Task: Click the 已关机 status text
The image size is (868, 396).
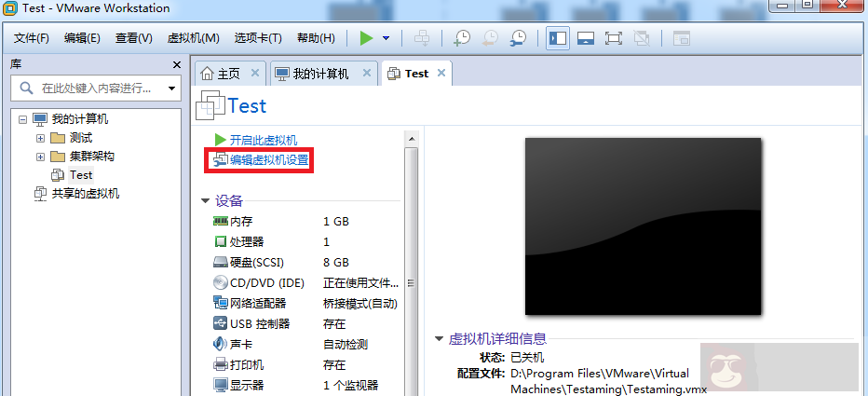Action: 527,358
